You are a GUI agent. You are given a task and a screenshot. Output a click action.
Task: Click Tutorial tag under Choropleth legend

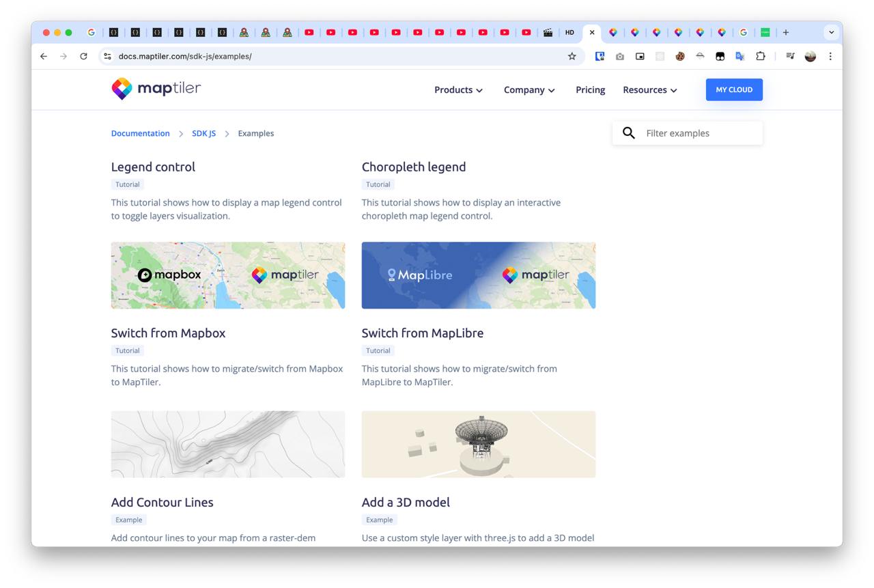pyautogui.click(x=378, y=184)
